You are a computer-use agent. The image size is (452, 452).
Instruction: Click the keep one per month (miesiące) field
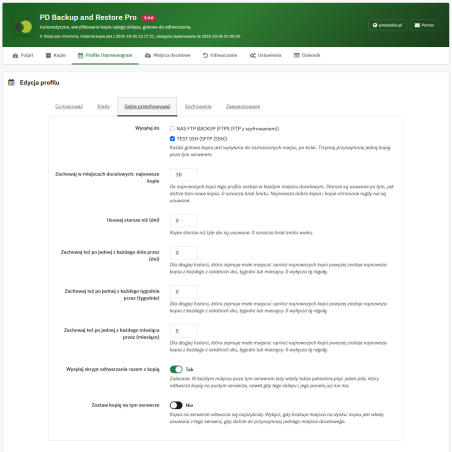pyautogui.click(x=184, y=331)
